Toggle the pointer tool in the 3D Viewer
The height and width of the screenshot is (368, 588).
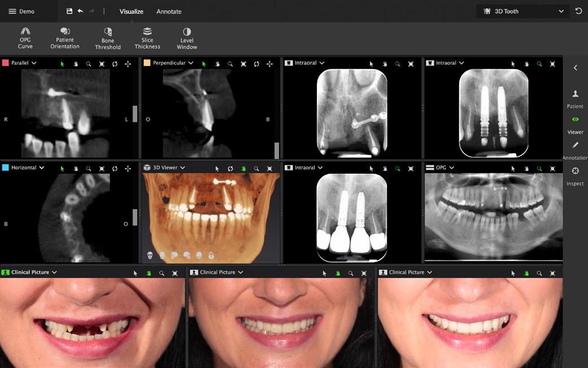point(217,169)
